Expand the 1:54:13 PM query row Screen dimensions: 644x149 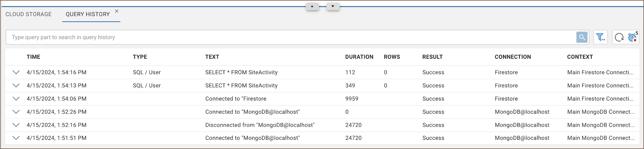(x=16, y=86)
